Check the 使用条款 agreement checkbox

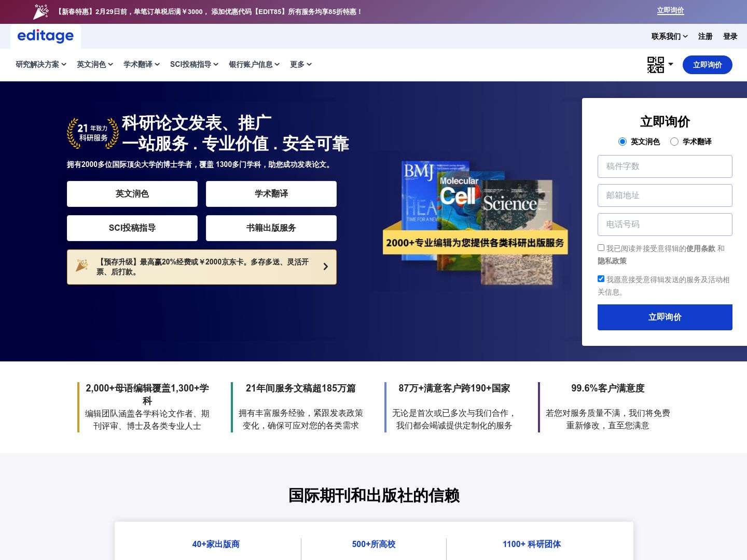click(x=601, y=248)
